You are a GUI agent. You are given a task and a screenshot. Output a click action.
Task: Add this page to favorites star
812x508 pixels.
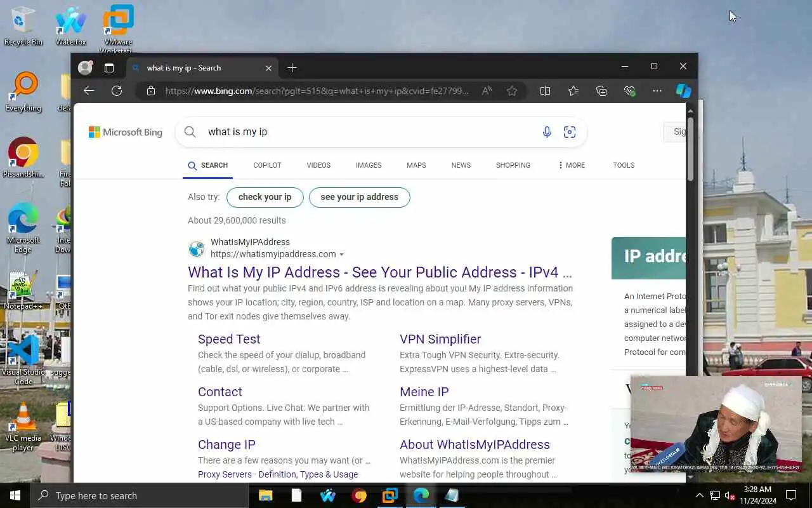[x=512, y=91]
